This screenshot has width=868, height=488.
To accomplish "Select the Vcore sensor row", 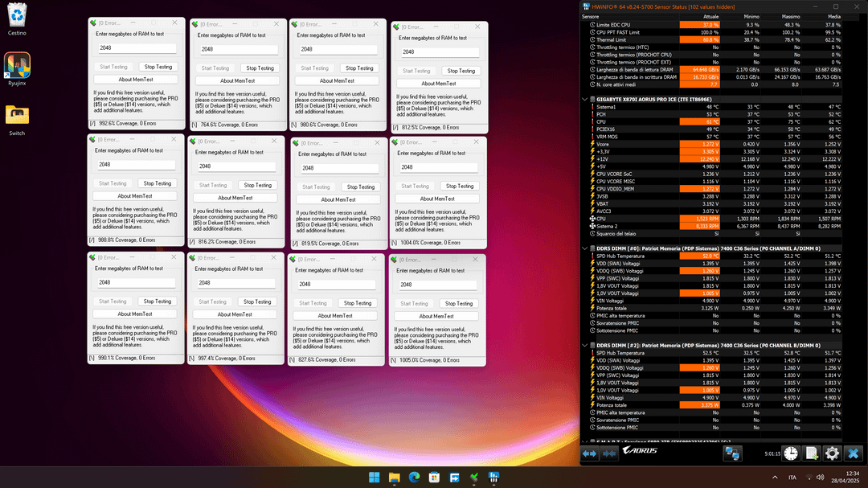I will click(x=711, y=145).
